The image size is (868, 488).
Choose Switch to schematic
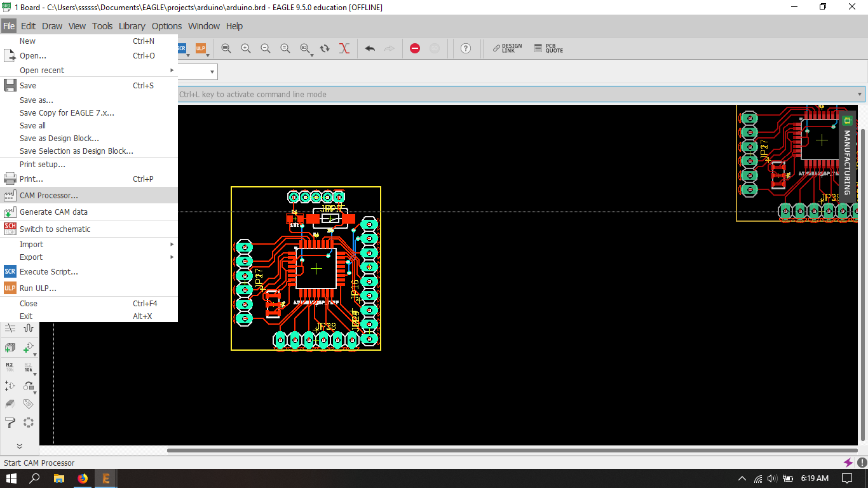click(x=89, y=229)
